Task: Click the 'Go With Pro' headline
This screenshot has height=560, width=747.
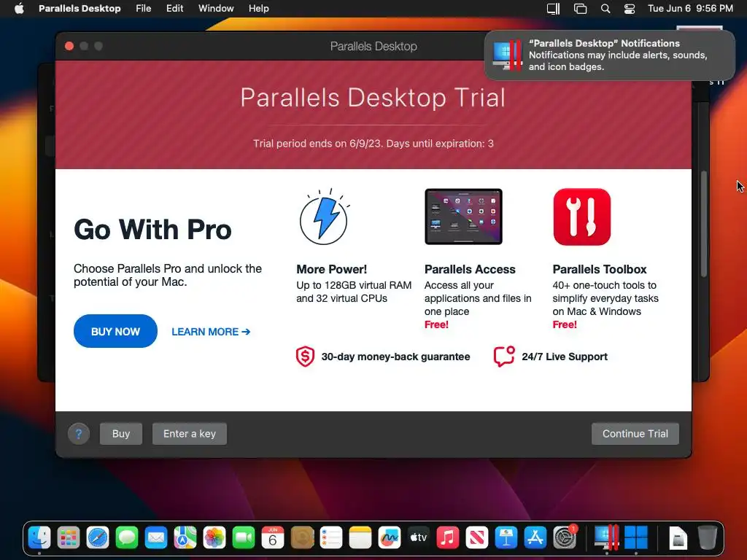Action: tap(152, 230)
